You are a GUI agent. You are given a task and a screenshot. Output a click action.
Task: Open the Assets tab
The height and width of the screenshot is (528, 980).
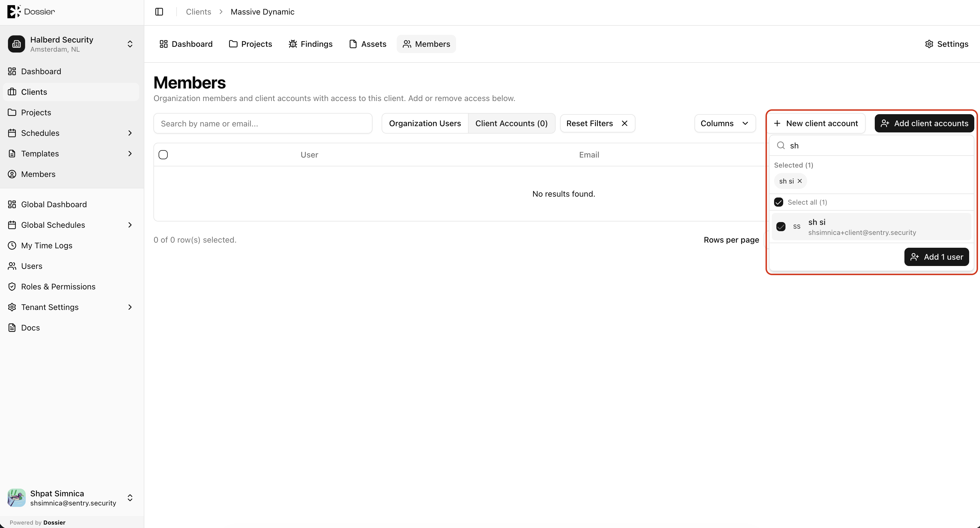tap(367, 44)
